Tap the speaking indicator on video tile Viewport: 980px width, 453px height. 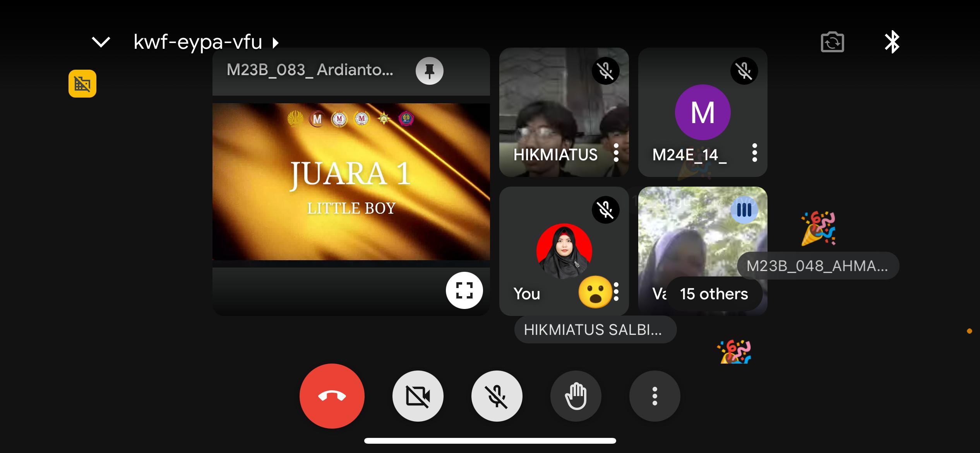[x=744, y=210]
